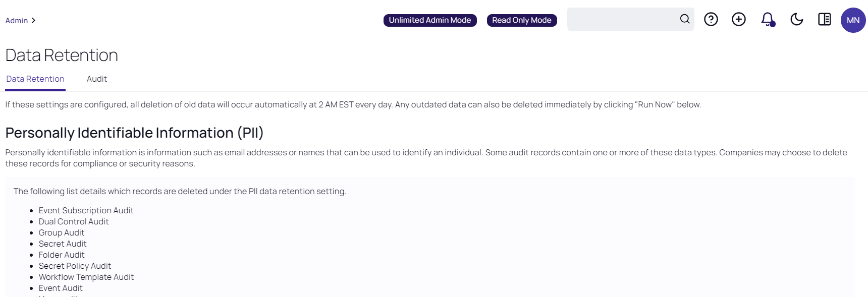Open the help question mark icon

(711, 20)
